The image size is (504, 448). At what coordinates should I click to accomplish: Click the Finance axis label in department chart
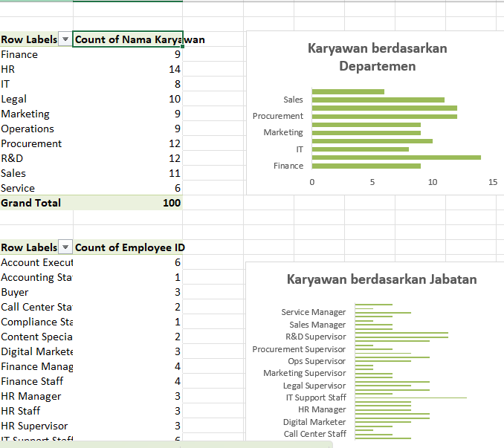(288, 166)
